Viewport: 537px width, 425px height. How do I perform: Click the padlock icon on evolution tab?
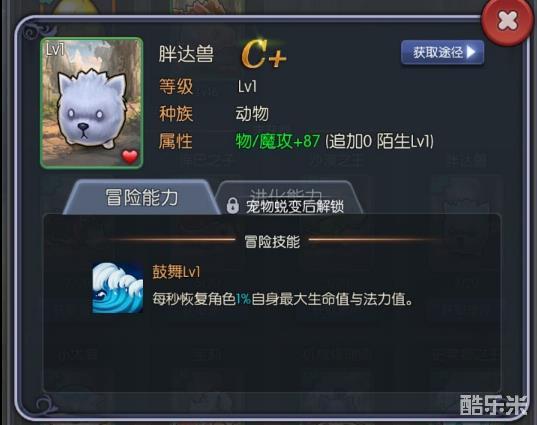[233, 205]
